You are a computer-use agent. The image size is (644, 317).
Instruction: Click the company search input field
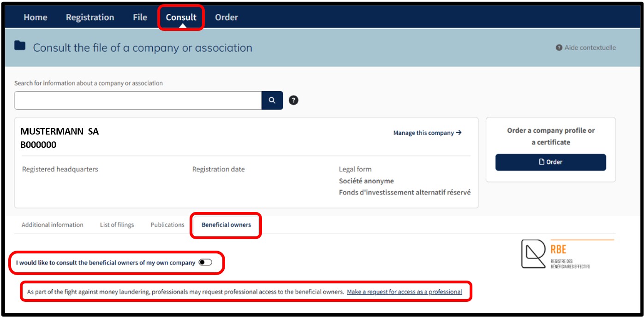click(x=138, y=100)
